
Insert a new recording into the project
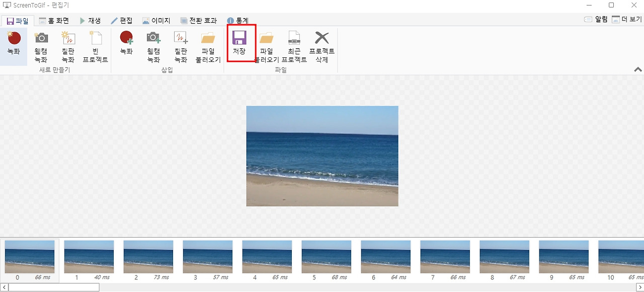click(126, 45)
